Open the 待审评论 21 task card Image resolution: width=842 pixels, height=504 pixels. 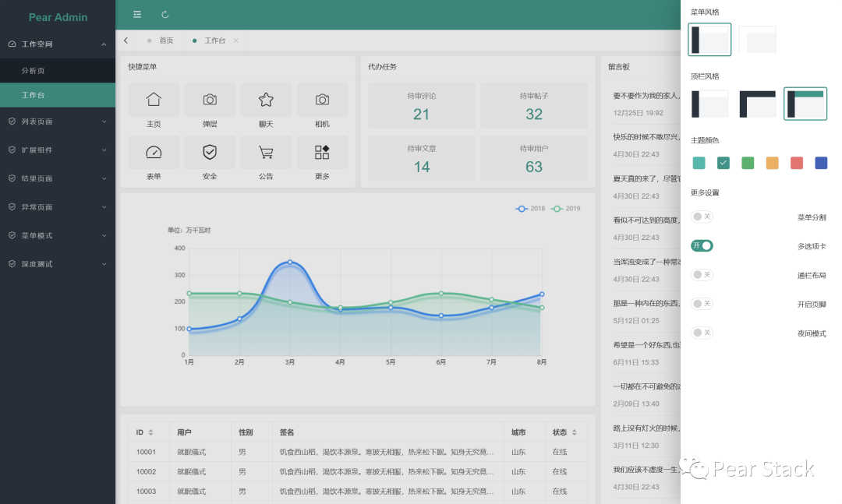422,106
